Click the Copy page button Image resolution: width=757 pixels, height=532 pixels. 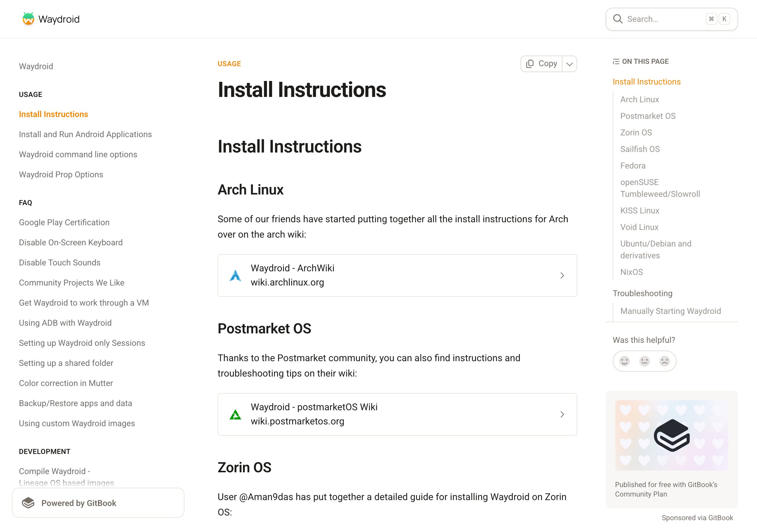pos(541,64)
